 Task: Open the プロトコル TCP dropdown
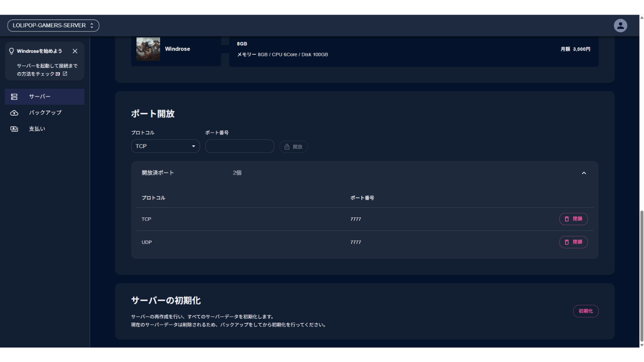(x=166, y=146)
